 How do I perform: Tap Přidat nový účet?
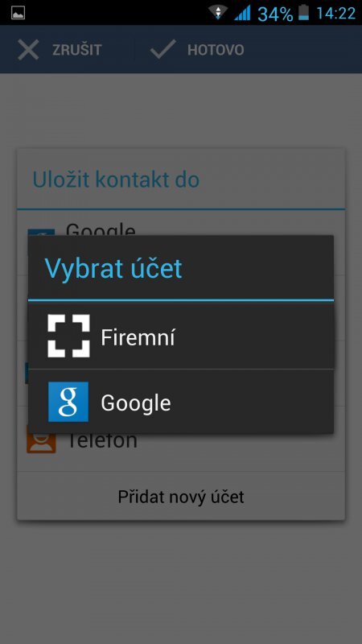[181, 497]
